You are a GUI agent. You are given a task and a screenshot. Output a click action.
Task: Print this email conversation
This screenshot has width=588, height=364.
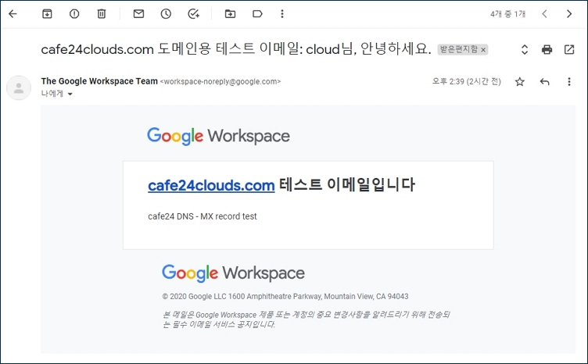(x=547, y=49)
